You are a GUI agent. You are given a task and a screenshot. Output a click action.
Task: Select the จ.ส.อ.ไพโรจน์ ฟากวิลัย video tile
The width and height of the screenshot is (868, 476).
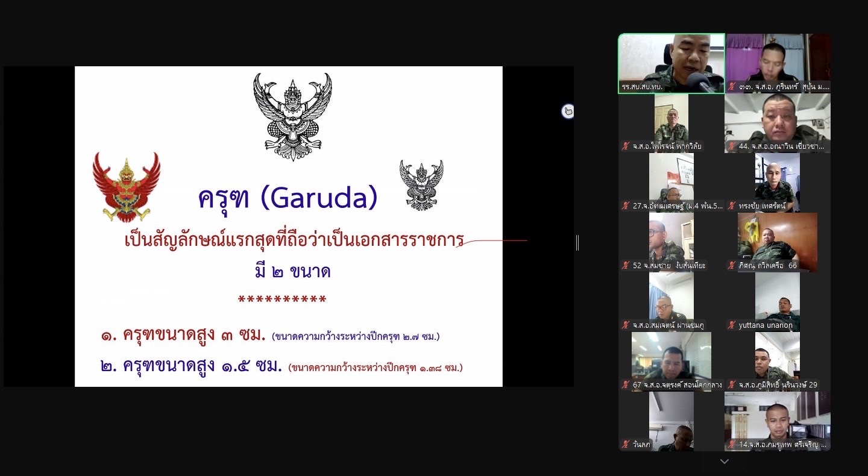[x=671, y=123]
